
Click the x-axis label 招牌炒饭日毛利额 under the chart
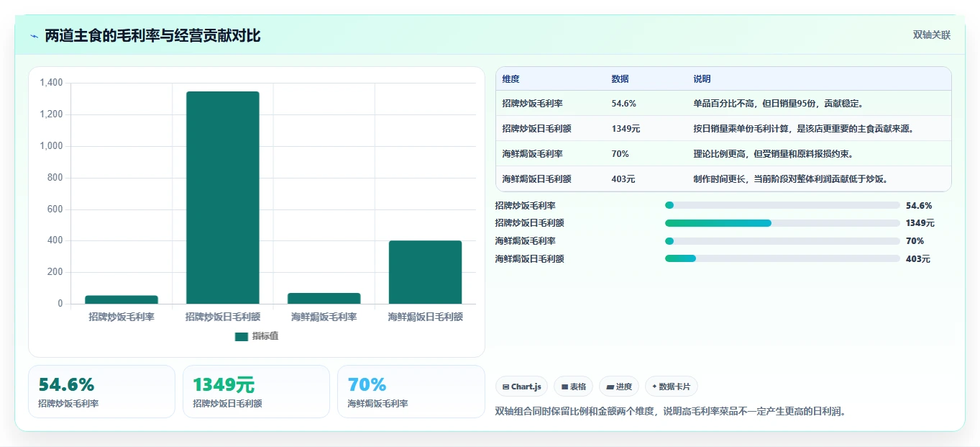(223, 317)
